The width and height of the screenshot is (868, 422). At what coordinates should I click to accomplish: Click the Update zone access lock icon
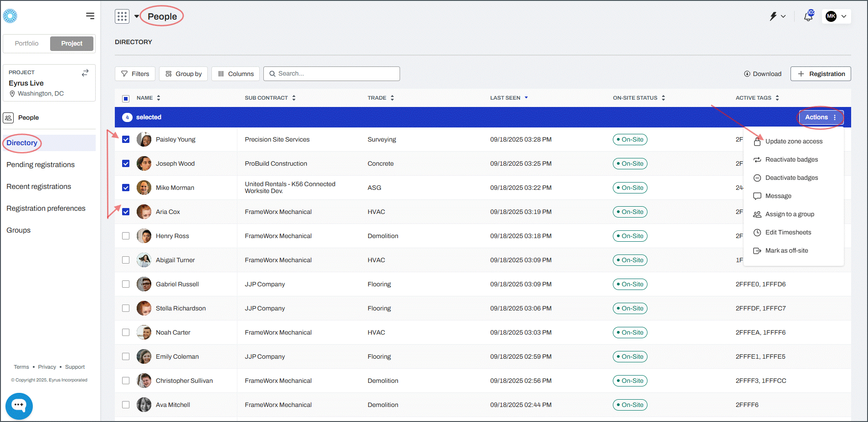tap(757, 142)
